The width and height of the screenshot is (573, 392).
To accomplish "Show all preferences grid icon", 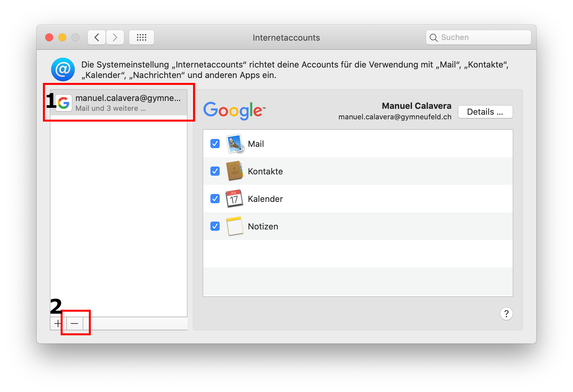I will click(142, 37).
